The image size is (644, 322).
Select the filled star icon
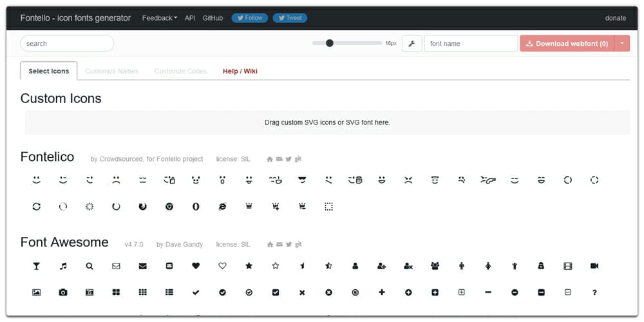click(249, 266)
